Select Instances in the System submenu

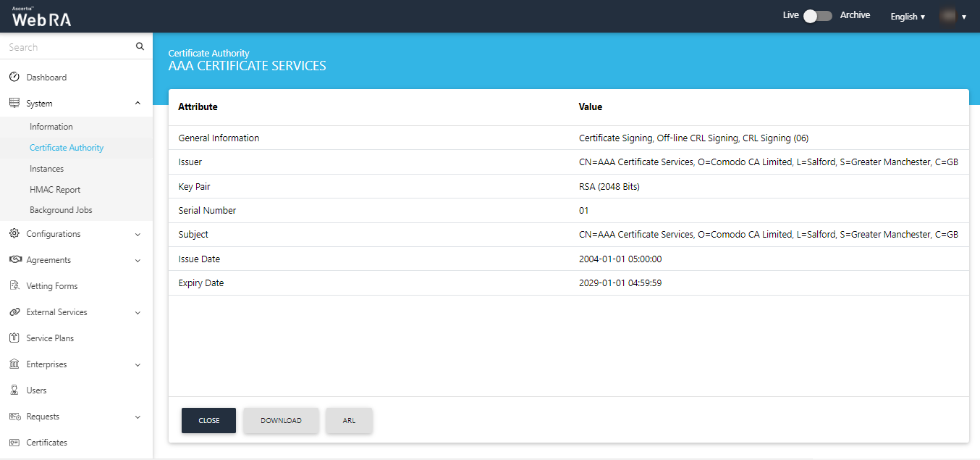tap(46, 168)
